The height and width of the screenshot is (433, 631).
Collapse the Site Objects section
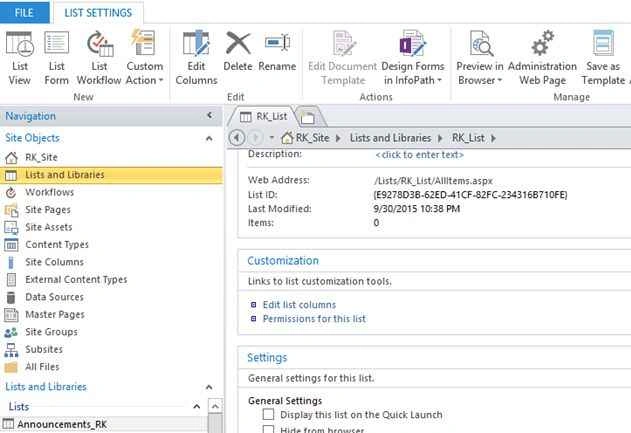click(x=209, y=138)
